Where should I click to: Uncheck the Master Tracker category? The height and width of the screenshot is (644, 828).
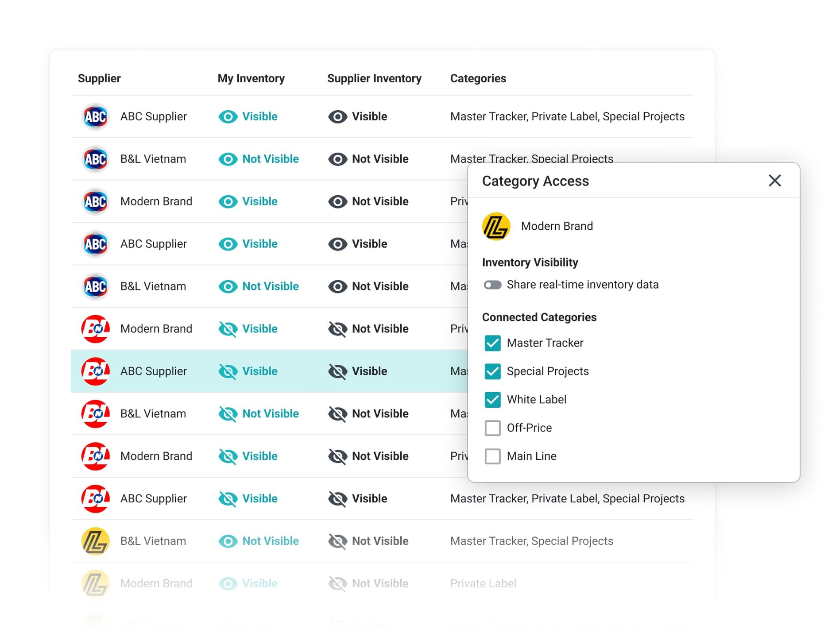pos(492,343)
